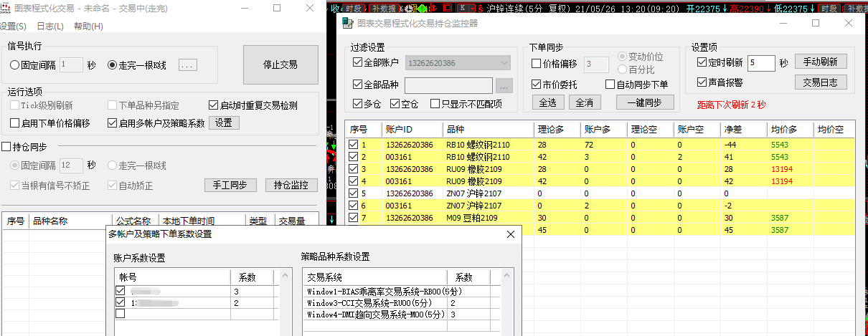The image size is (868, 336).
Task: Click the 信号执行 interval seconds field
Action: (x=72, y=65)
